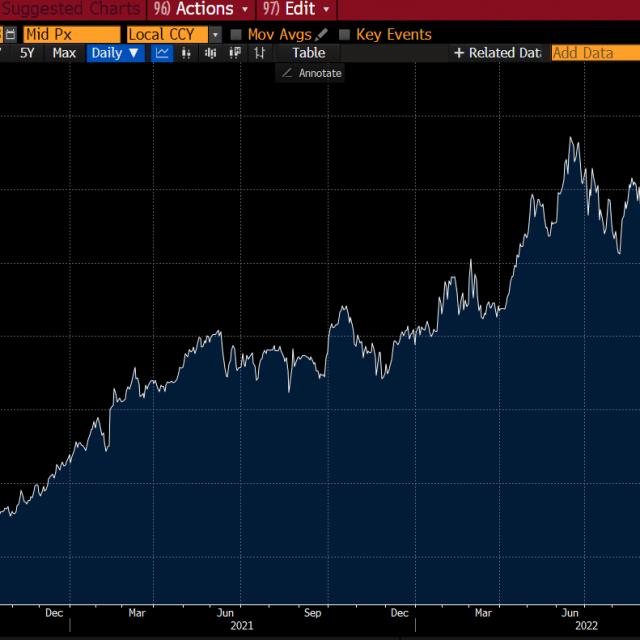
Task: Toggle the Key Events checkbox
Action: [x=345, y=34]
